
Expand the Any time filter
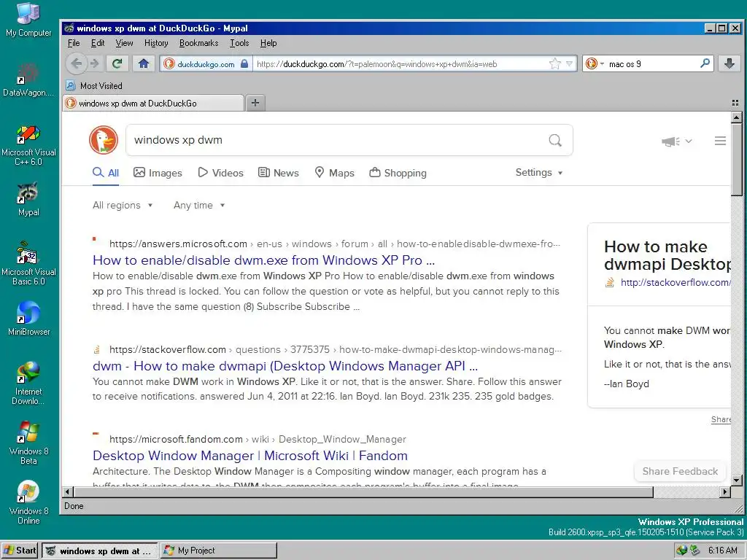pyautogui.click(x=198, y=205)
